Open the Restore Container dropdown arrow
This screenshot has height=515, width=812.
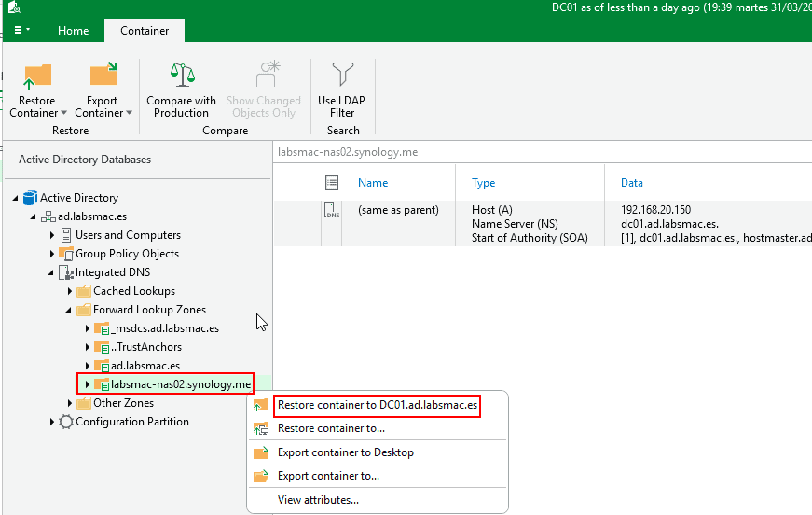coord(63,113)
